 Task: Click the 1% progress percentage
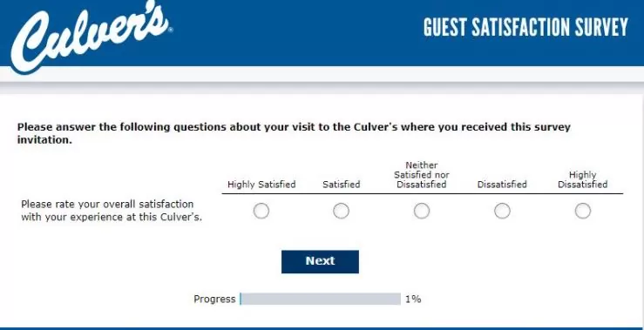tap(413, 299)
